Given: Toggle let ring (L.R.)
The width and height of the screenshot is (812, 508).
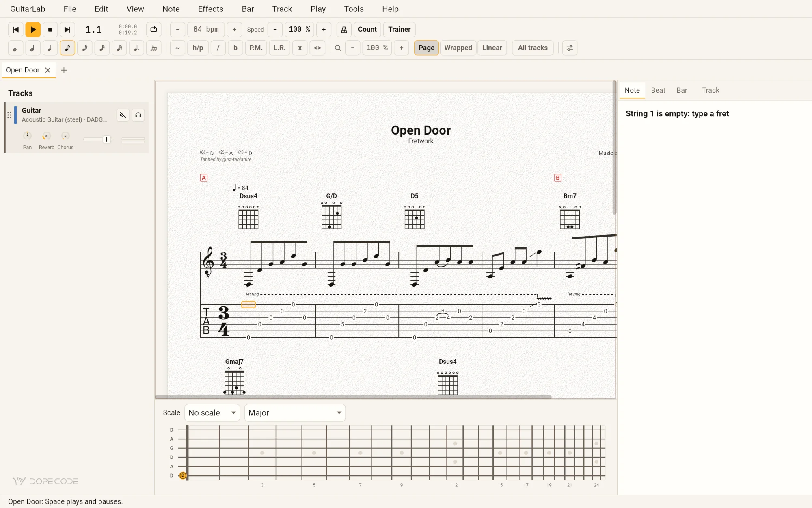Looking at the screenshot, I should (279, 48).
